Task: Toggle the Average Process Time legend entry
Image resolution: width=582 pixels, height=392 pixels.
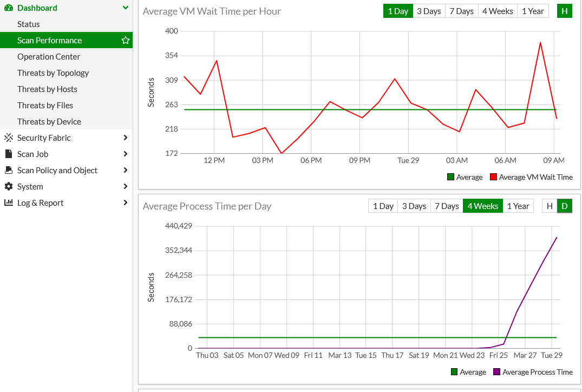Action: [x=533, y=372]
